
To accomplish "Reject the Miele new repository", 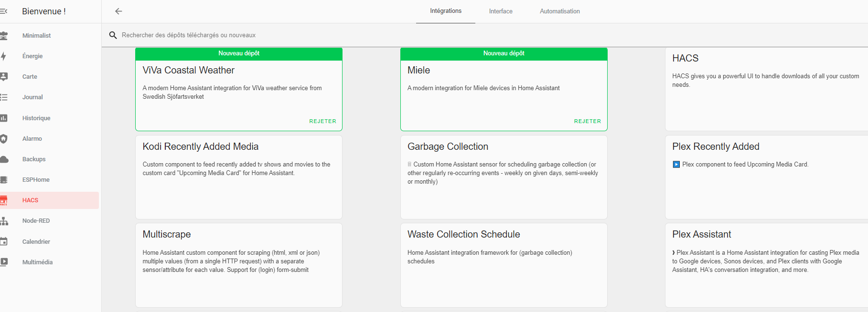I will tap(588, 121).
